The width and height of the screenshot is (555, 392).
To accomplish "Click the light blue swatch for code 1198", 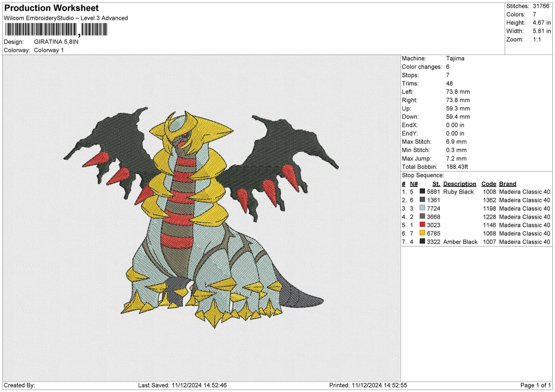I will [x=422, y=208].
